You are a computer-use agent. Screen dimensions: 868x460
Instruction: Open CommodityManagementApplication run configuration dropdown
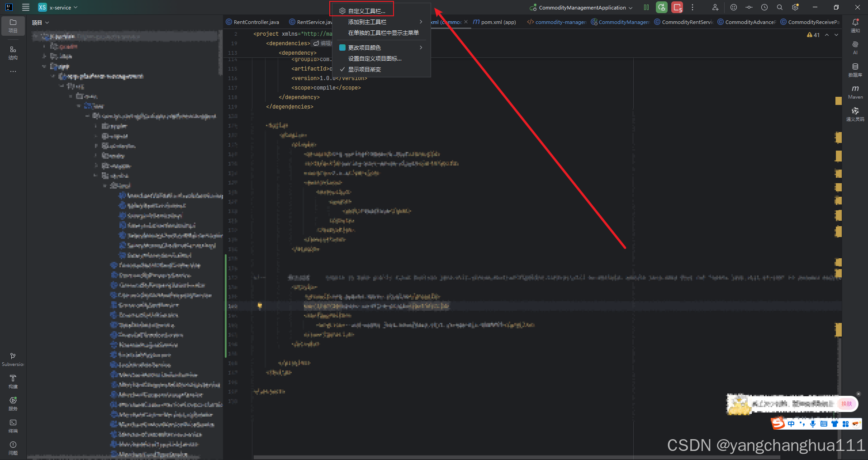[x=581, y=7]
